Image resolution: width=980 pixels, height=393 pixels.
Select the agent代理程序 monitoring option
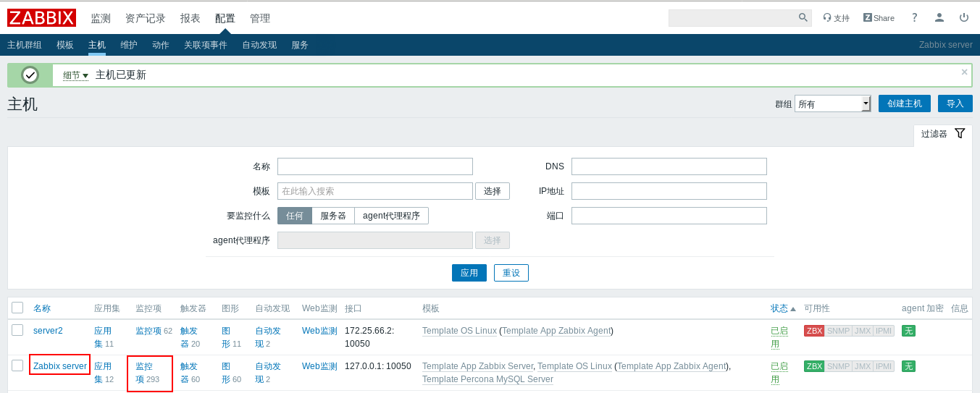[x=391, y=216]
